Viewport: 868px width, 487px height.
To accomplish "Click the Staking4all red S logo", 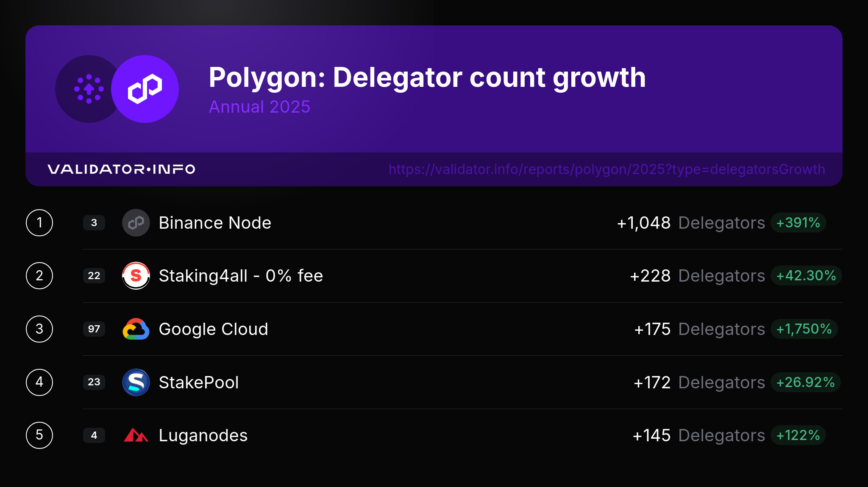I will tap(136, 276).
